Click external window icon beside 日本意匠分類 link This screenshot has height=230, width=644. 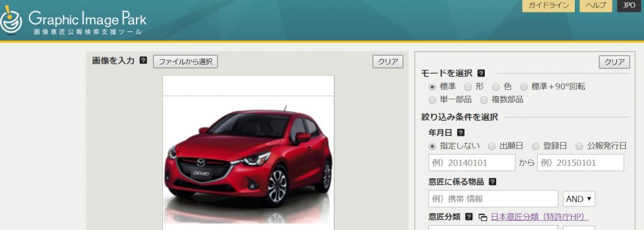click(483, 217)
